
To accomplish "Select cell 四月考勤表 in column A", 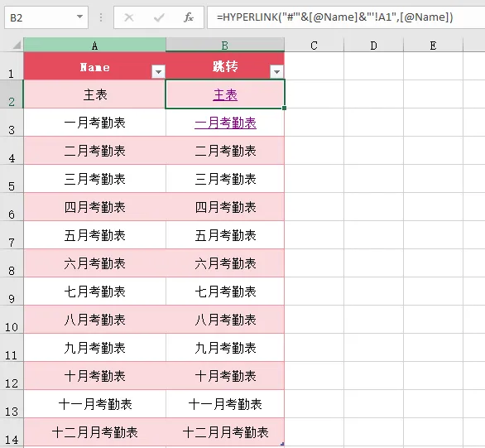I will (x=94, y=207).
